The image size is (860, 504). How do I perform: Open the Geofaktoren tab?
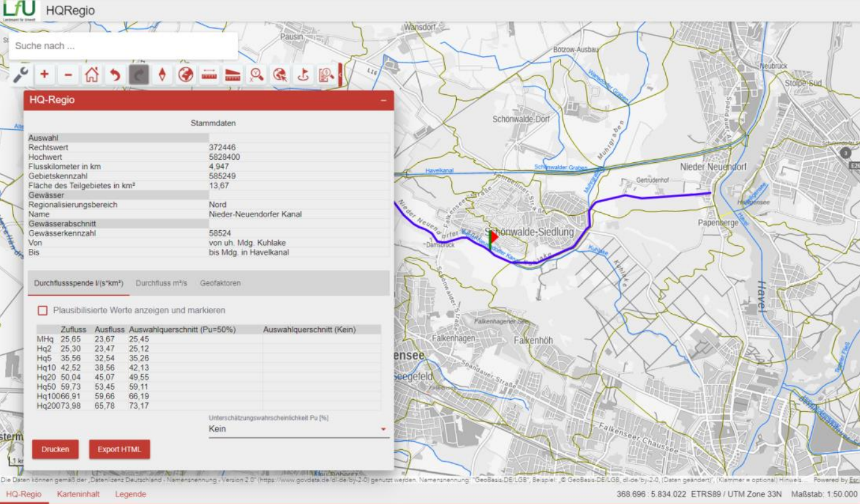coord(220,283)
